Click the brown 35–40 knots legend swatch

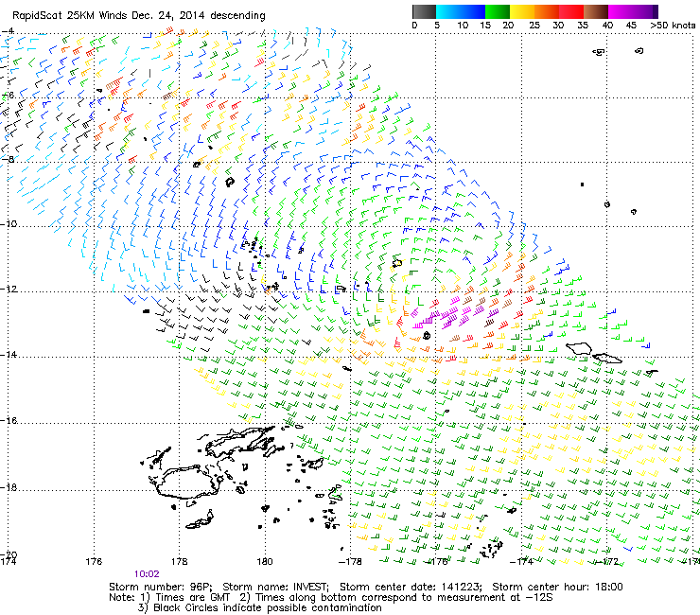(596, 11)
